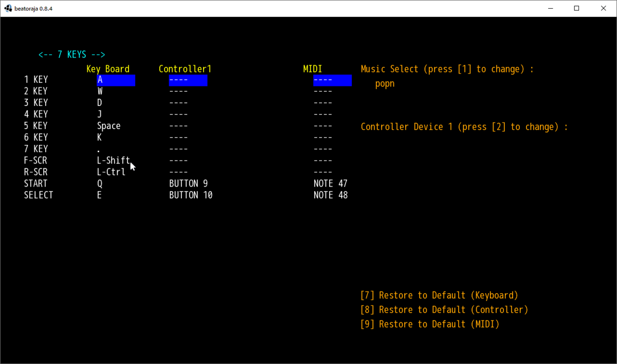
Task: Click 'BUTTON 10' controller binding for SELECT
Action: click(x=191, y=195)
